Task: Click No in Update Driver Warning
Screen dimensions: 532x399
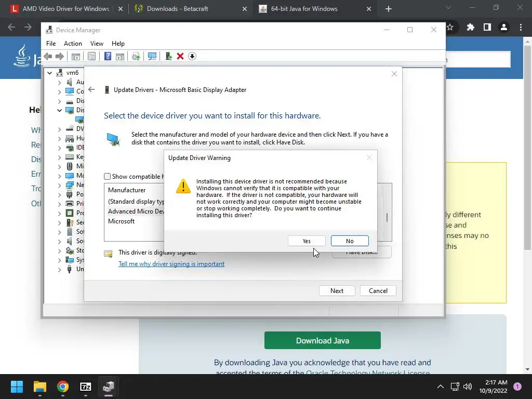Action: 350,241
